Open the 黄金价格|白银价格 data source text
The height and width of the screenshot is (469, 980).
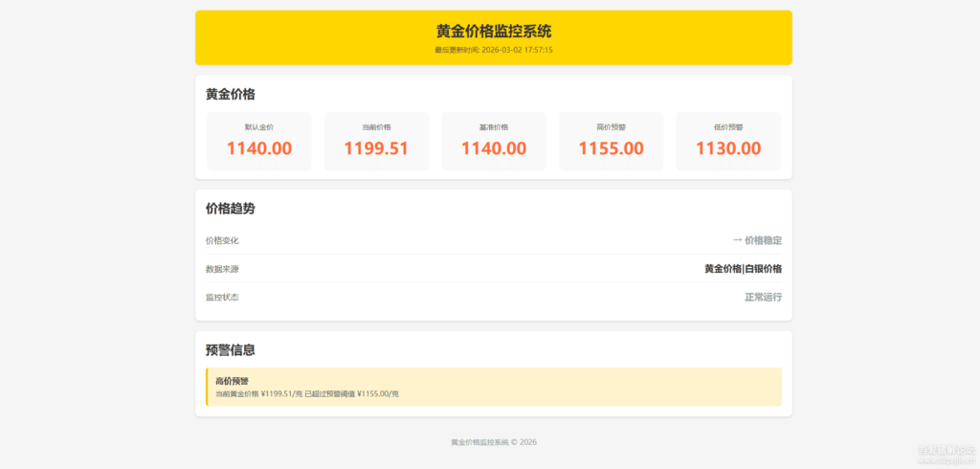(x=743, y=269)
